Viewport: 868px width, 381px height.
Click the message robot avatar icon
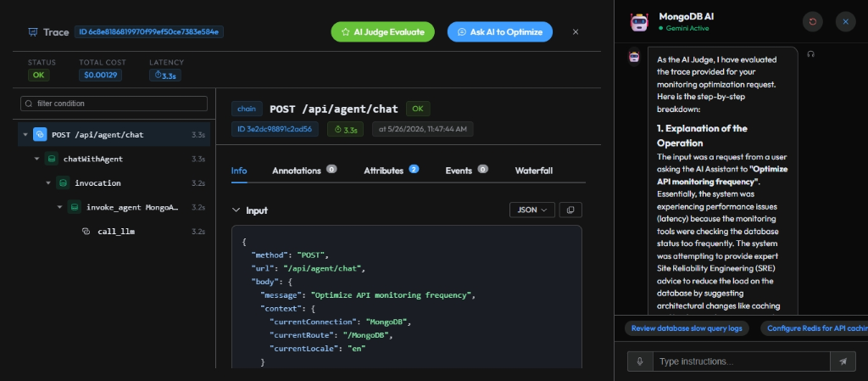[634, 57]
